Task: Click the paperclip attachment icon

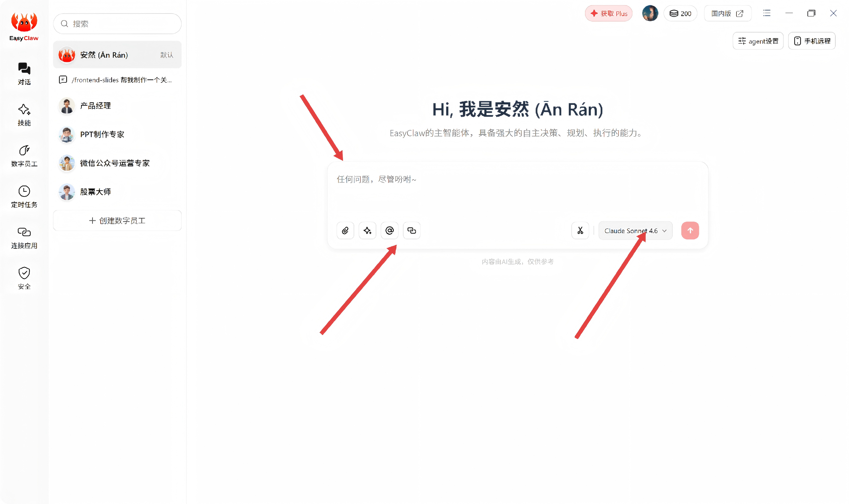Action: pos(345,231)
